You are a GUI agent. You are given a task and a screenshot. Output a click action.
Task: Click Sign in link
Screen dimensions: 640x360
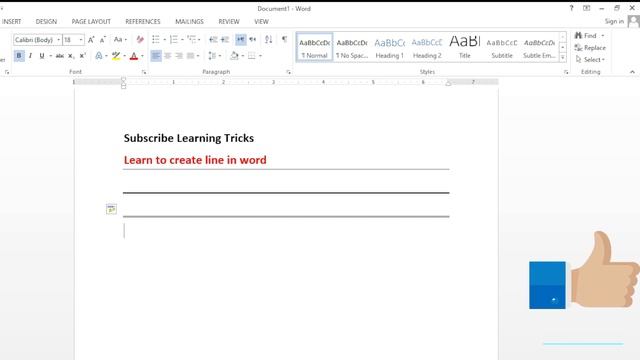point(614,21)
